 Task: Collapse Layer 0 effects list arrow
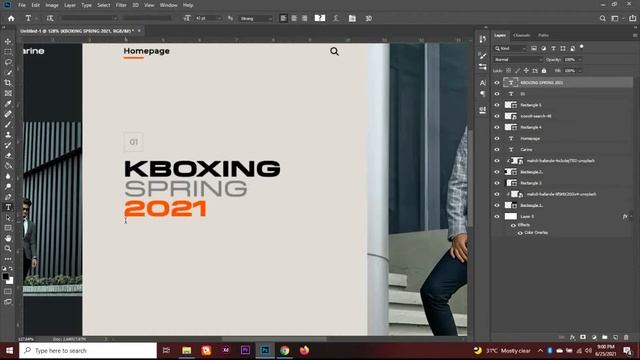tap(631, 216)
